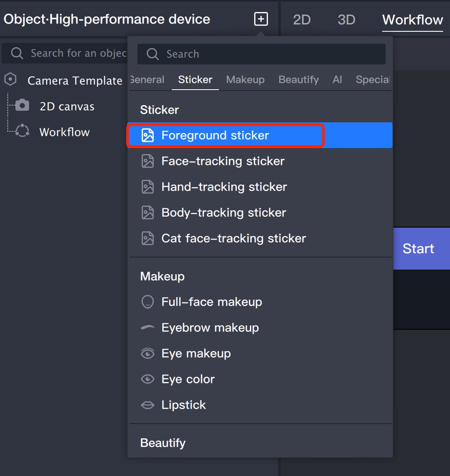The width and height of the screenshot is (450, 476).
Task: Focus the Search field in popup
Action: 261,54
